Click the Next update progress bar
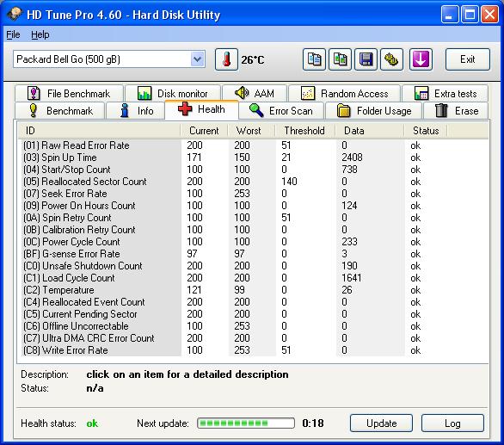Screen dimensions: 504x445 pos(246,423)
